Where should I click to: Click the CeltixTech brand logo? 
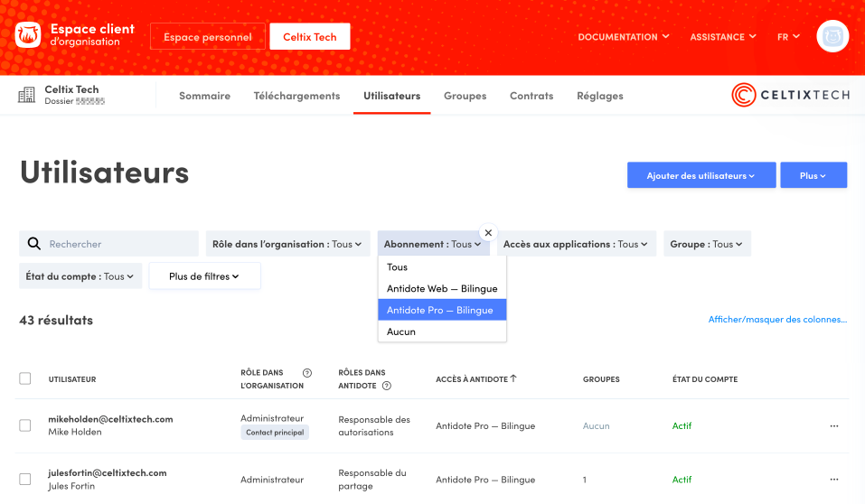790,95
